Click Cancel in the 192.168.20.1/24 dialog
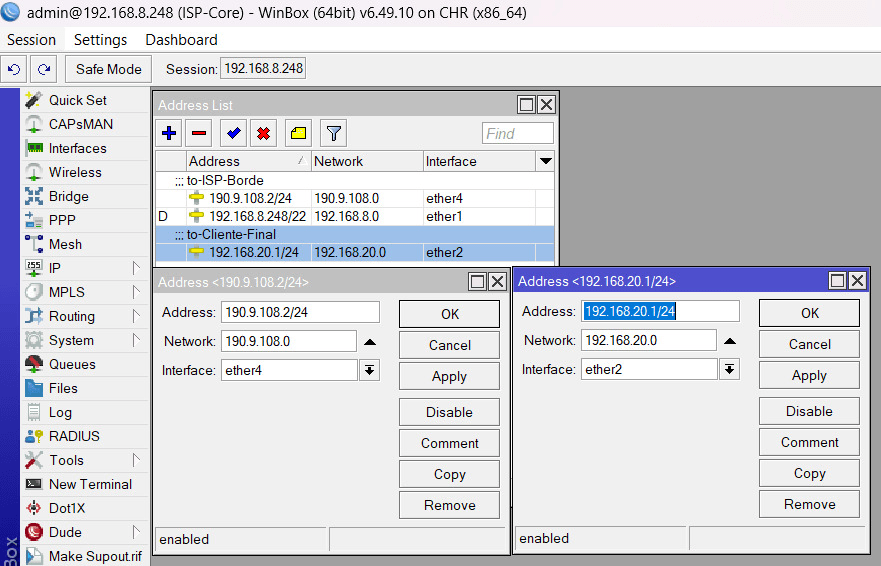The image size is (881, 566). [x=810, y=344]
